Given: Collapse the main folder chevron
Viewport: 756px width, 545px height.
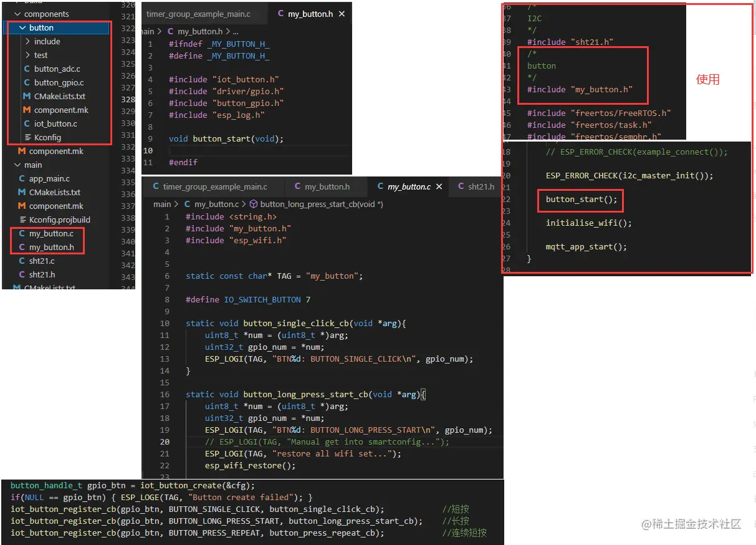Looking at the screenshot, I should tap(17, 165).
